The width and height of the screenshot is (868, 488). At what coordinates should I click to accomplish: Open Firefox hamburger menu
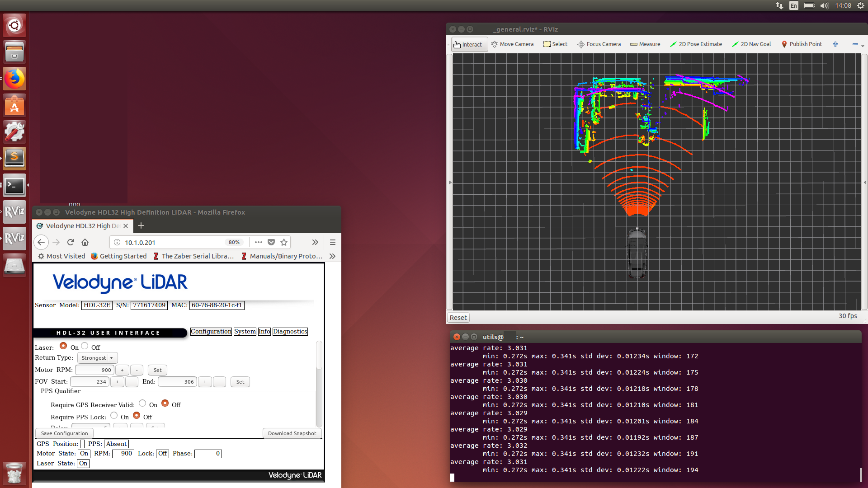[x=333, y=242]
